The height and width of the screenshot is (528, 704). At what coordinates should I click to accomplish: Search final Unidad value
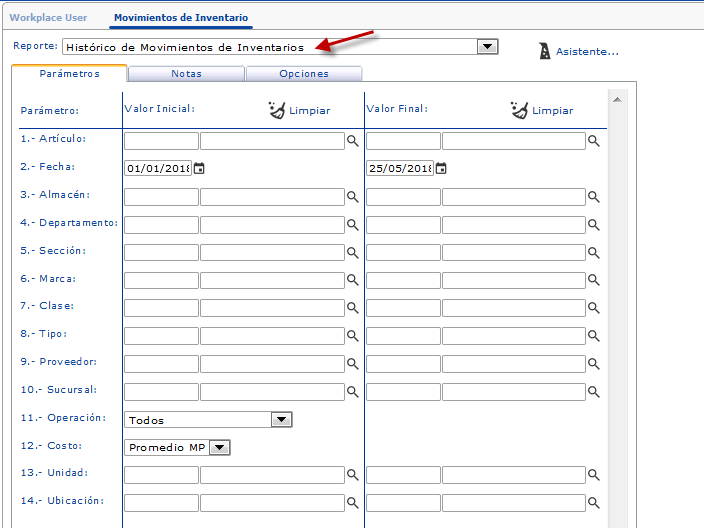click(594, 475)
